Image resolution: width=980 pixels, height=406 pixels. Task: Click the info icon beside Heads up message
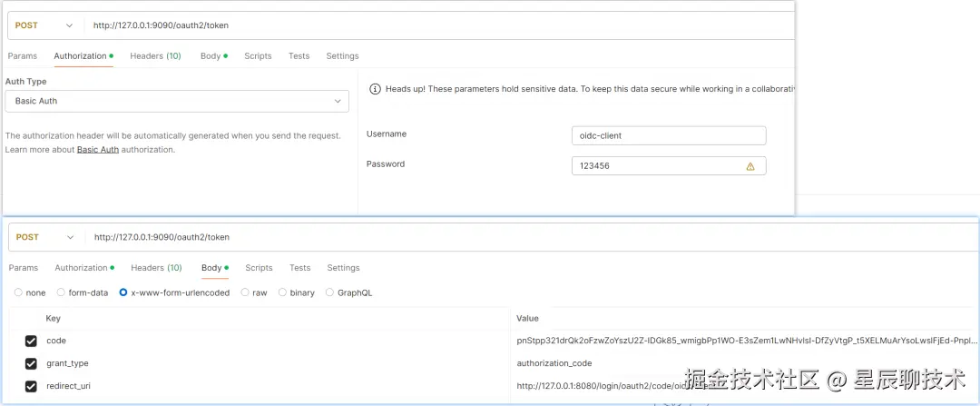(375, 89)
